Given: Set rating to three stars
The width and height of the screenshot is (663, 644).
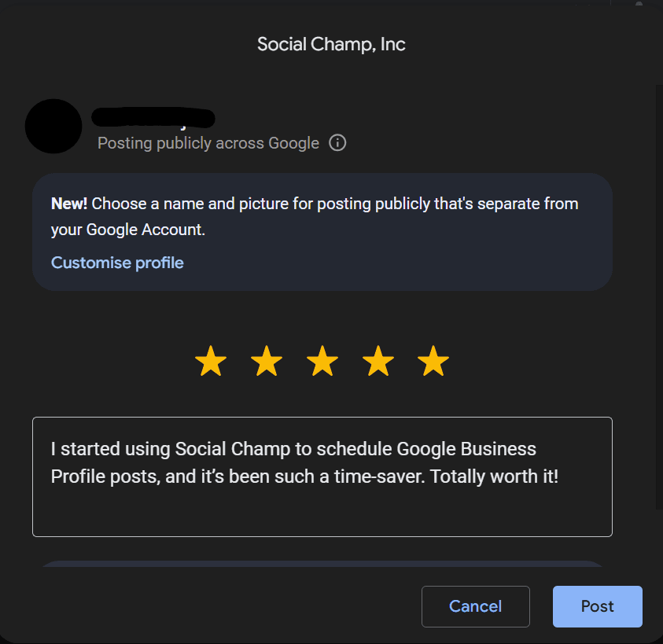Looking at the screenshot, I should tap(322, 362).
